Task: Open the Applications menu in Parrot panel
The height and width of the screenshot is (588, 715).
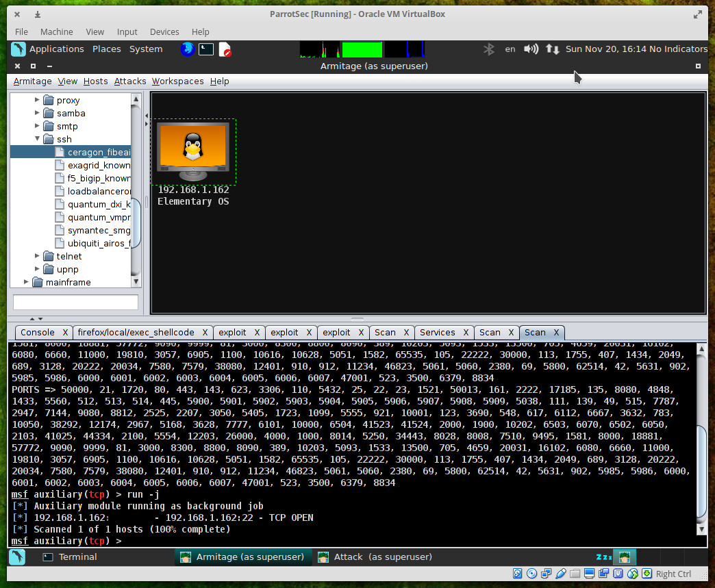Action: 57,49
